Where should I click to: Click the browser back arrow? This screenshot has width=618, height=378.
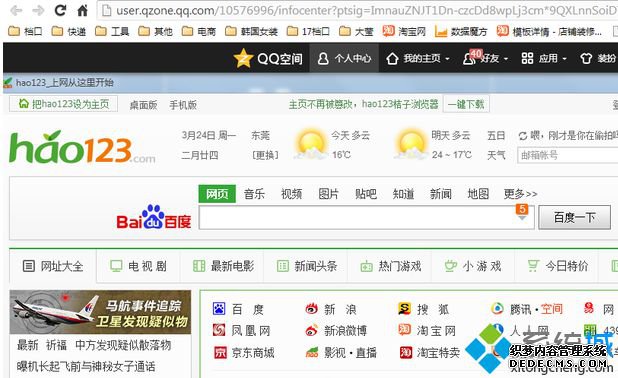tap(16, 11)
